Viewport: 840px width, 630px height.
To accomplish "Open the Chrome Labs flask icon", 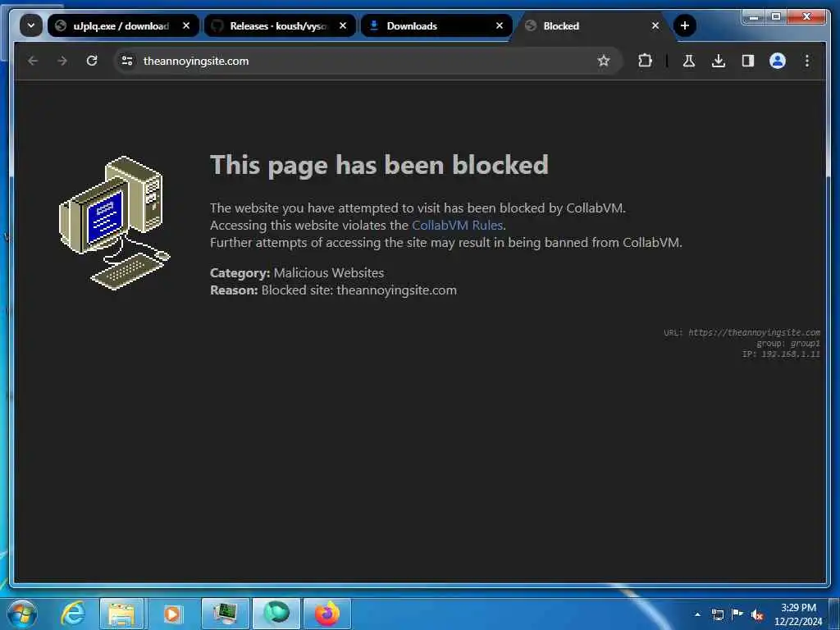I will click(689, 61).
